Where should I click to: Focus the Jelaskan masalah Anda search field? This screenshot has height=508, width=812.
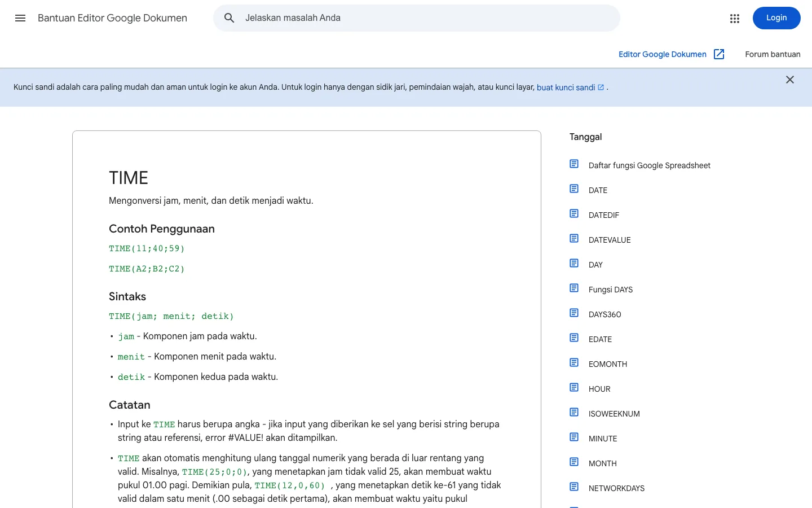point(417,18)
